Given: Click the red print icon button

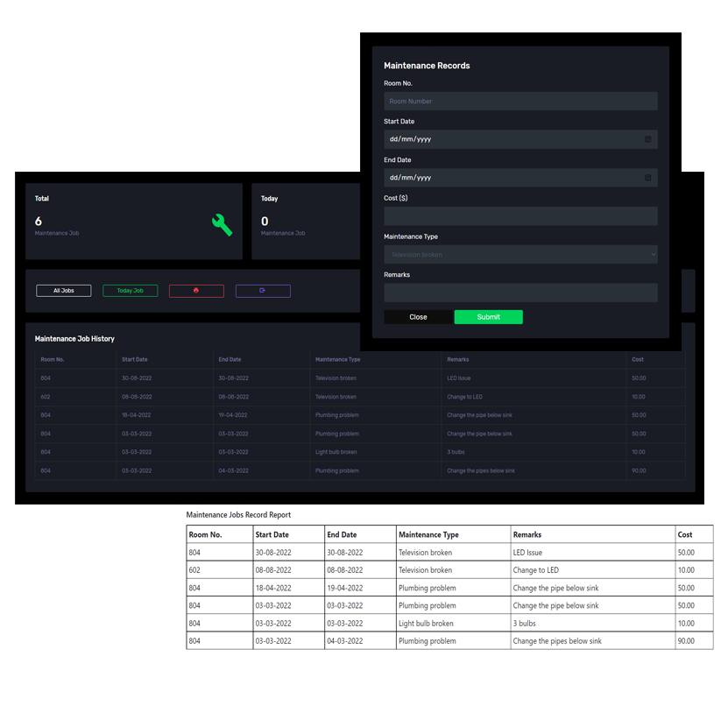Looking at the screenshot, I should pyautogui.click(x=196, y=291).
